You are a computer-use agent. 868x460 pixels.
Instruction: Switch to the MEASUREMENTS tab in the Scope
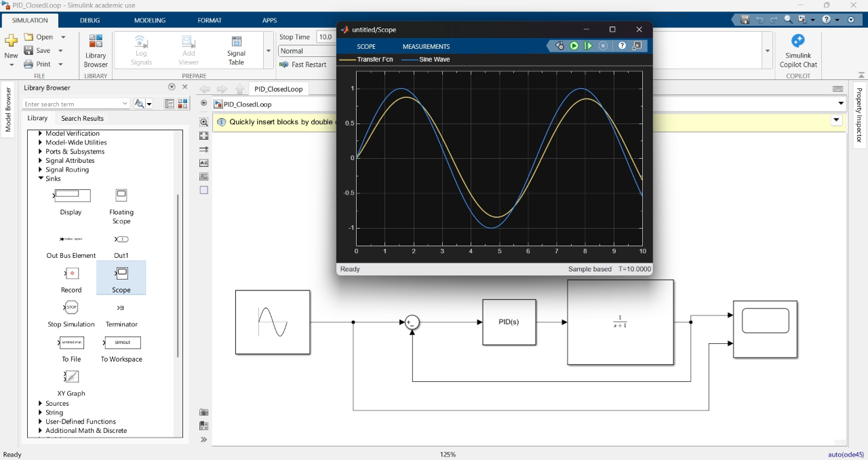click(x=426, y=46)
